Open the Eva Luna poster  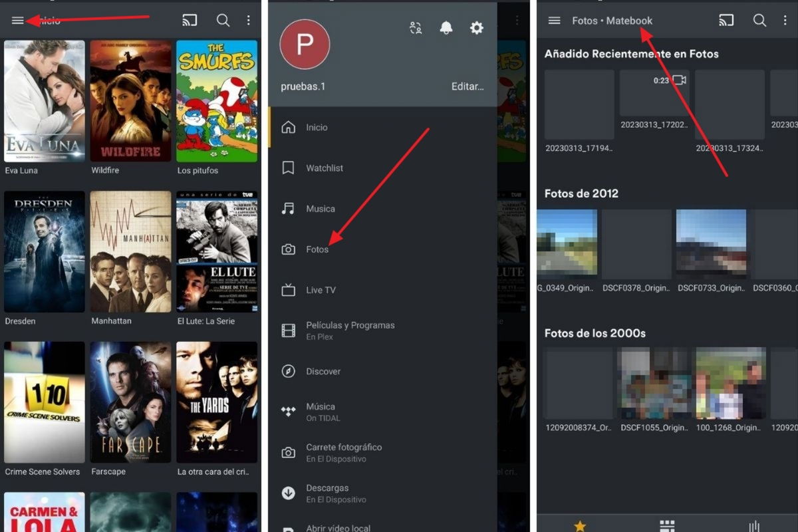click(45, 101)
